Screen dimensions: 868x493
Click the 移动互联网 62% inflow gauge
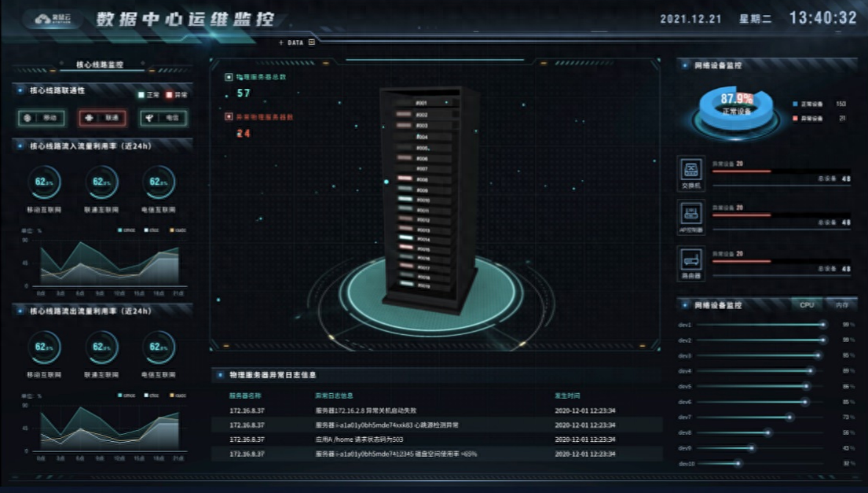(44, 182)
